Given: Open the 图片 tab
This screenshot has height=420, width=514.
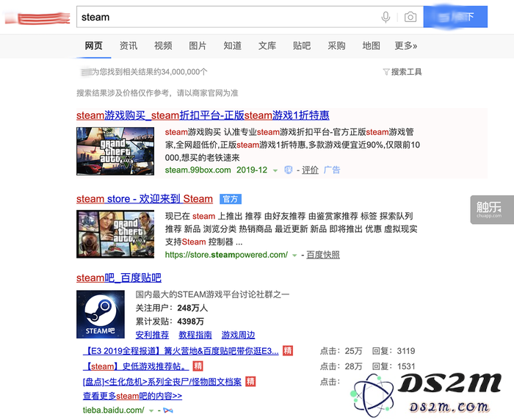Looking at the screenshot, I should tap(198, 46).
